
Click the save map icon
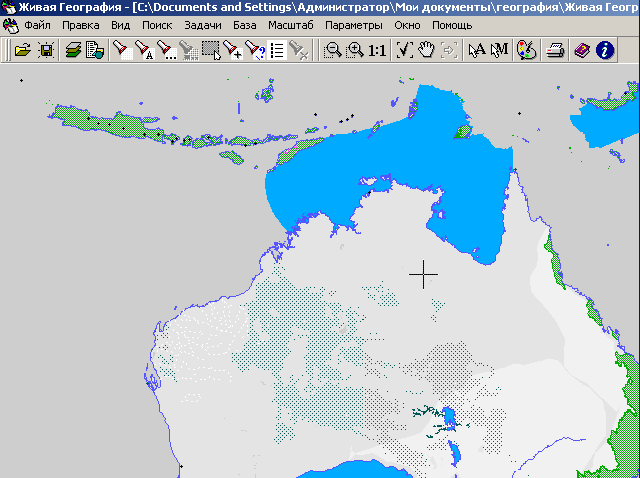point(46,49)
